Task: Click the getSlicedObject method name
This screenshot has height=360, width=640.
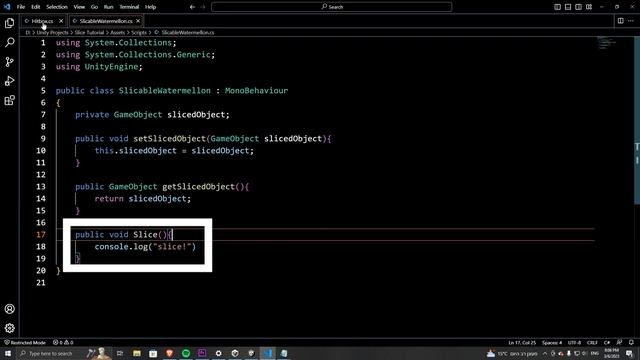Action: click(x=198, y=187)
